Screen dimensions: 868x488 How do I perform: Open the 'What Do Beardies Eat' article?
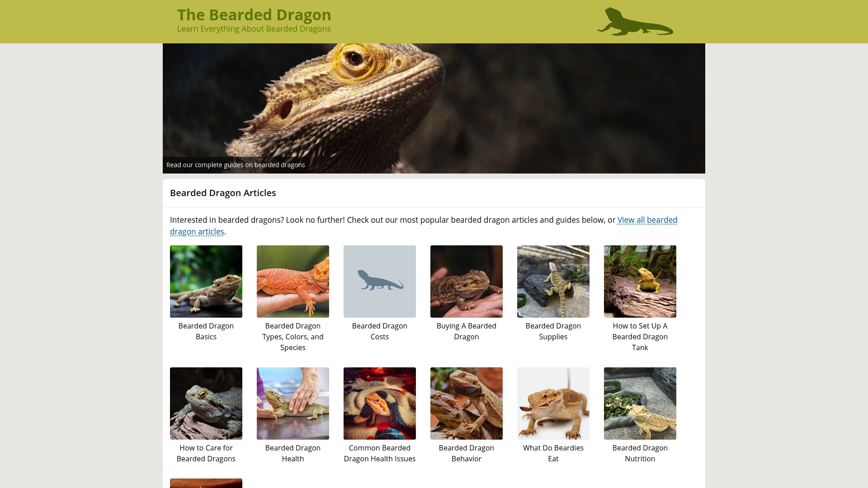[553, 453]
